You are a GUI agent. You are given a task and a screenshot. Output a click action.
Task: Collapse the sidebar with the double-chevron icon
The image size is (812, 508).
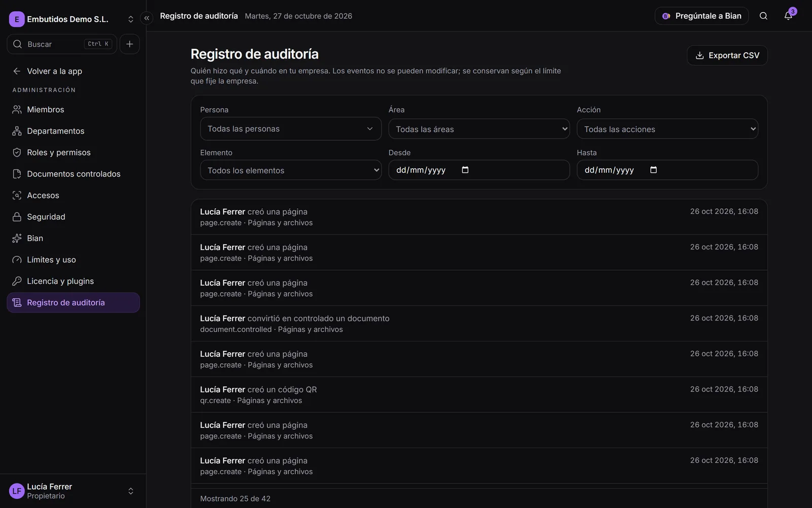coord(147,18)
